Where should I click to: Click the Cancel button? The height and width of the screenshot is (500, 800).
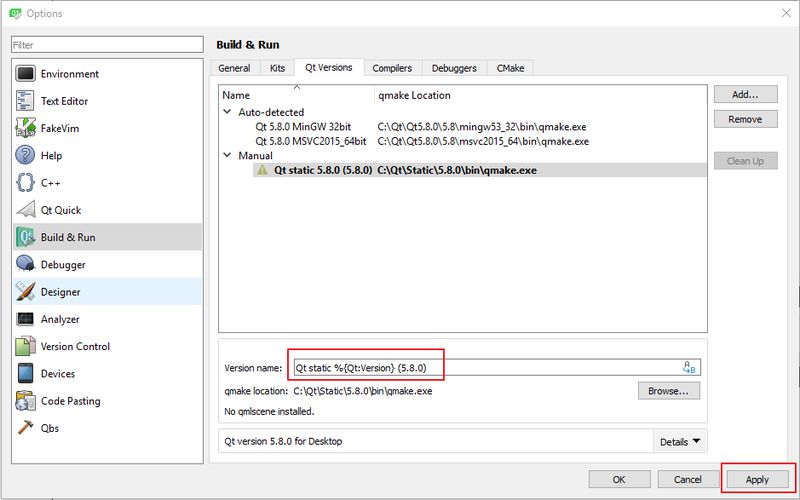tap(688, 480)
